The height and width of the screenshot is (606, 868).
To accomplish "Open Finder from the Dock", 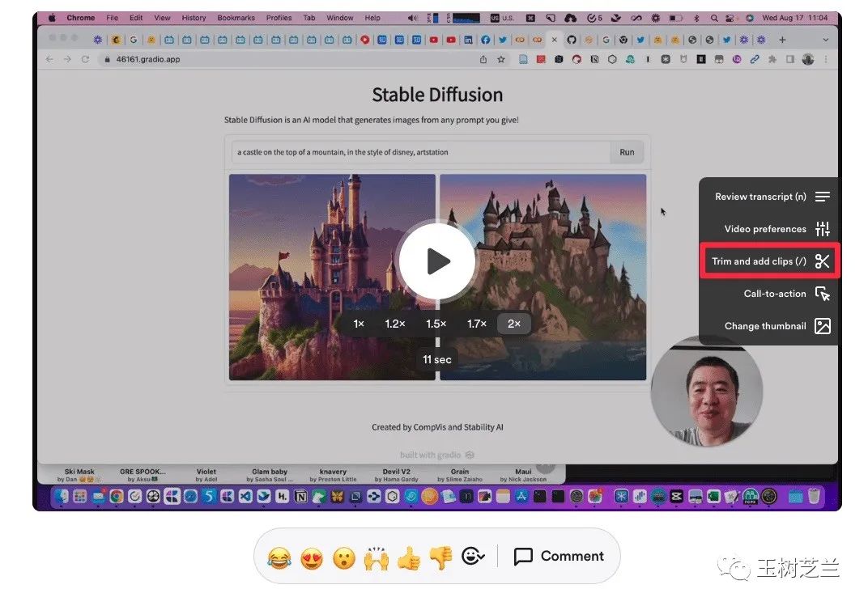I will pos(62,496).
